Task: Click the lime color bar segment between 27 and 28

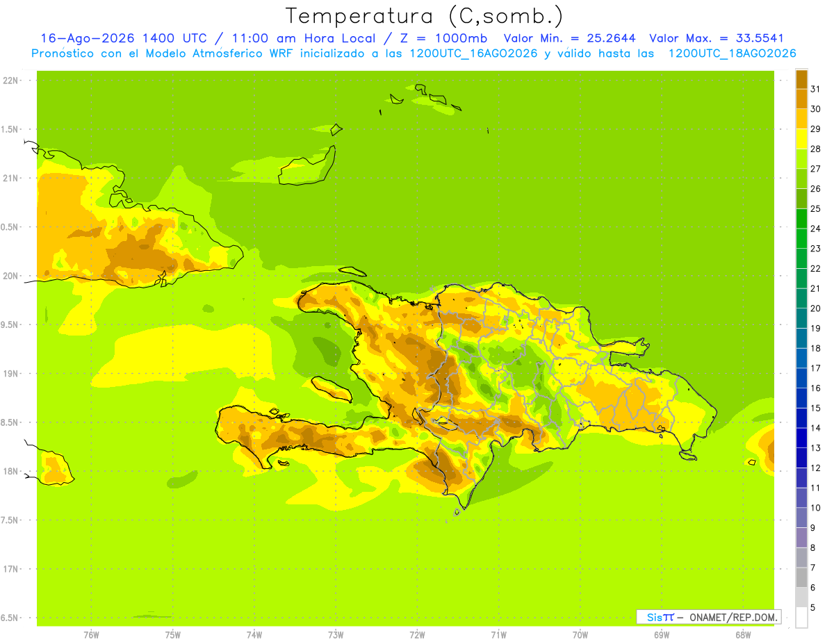Action: (801, 158)
